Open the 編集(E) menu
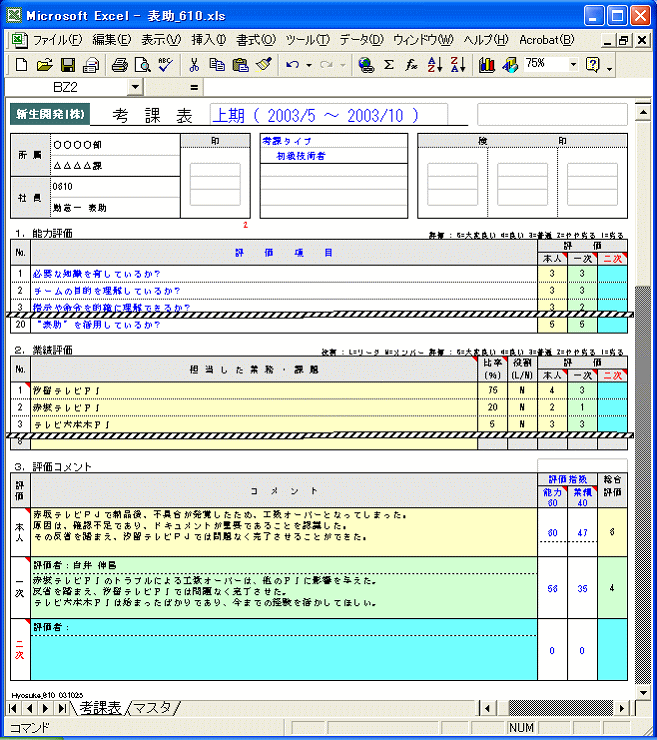 pos(111,40)
